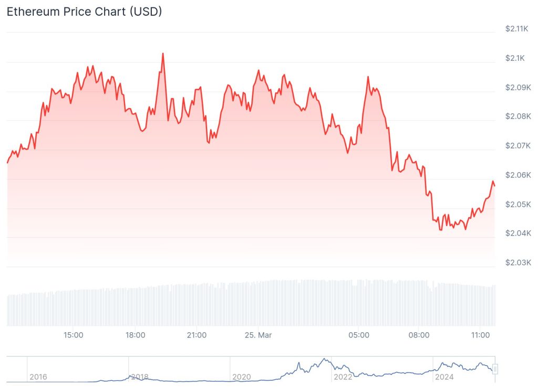This screenshot has width=538, height=392.
Task: Click the 2020 label in navigator
Action: pos(241,377)
